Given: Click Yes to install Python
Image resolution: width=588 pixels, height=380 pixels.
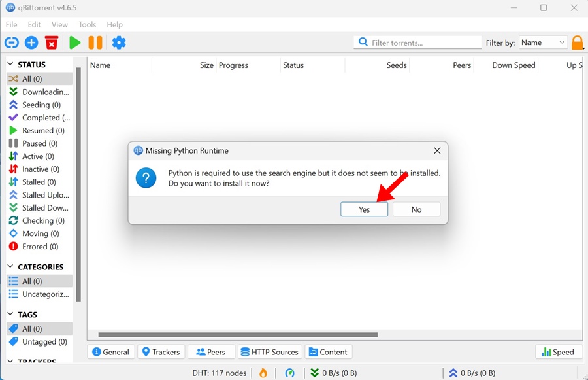Looking at the screenshot, I should coord(364,209).
